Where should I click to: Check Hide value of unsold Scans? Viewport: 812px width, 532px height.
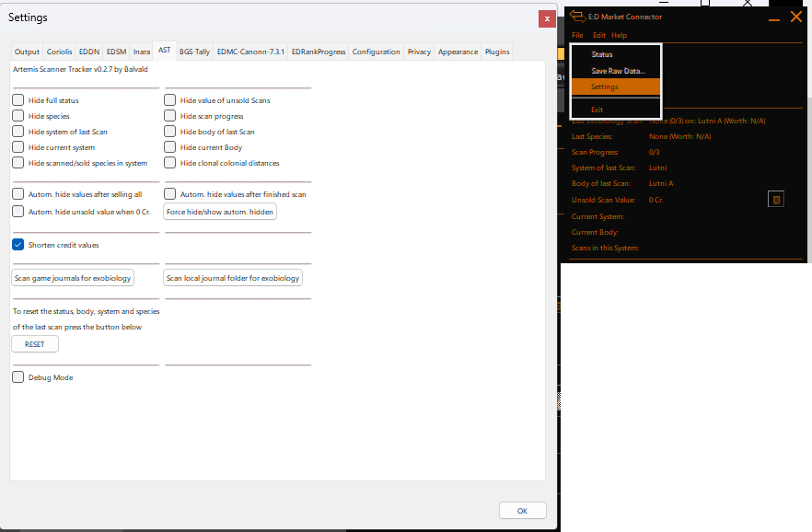tap(169, 100)
